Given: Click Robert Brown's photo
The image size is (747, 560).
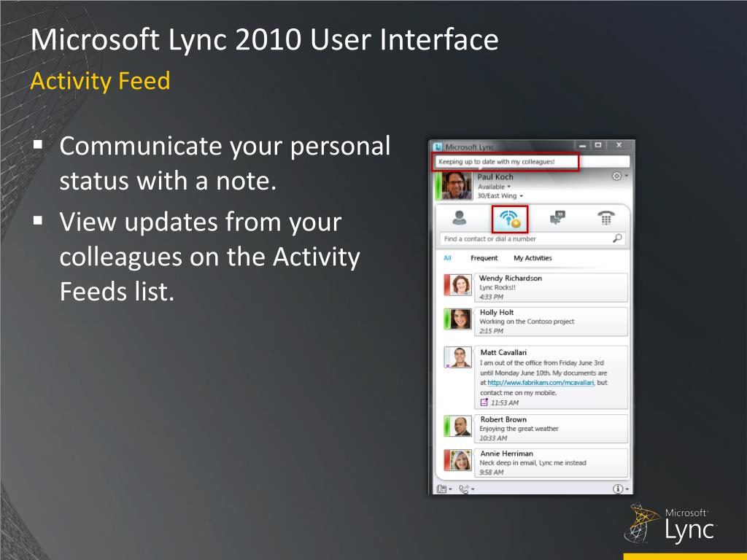Looking at the screenshot, I should click(x=460, y=426).
